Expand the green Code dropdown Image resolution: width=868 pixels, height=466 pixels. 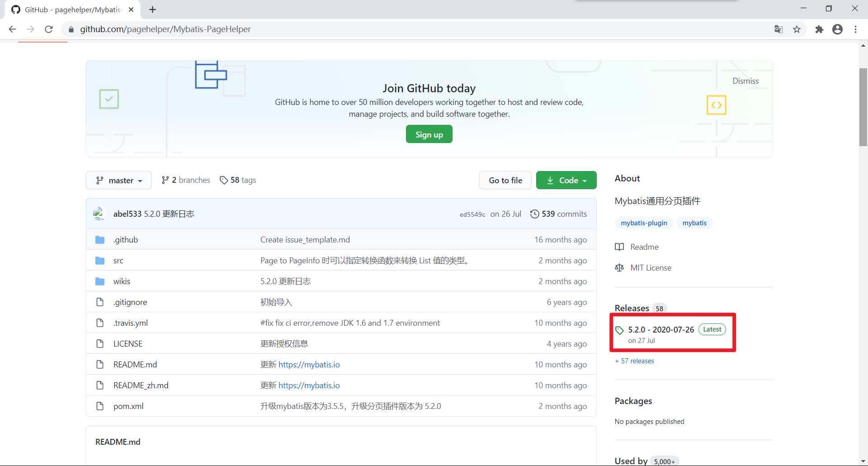point(566,180)
